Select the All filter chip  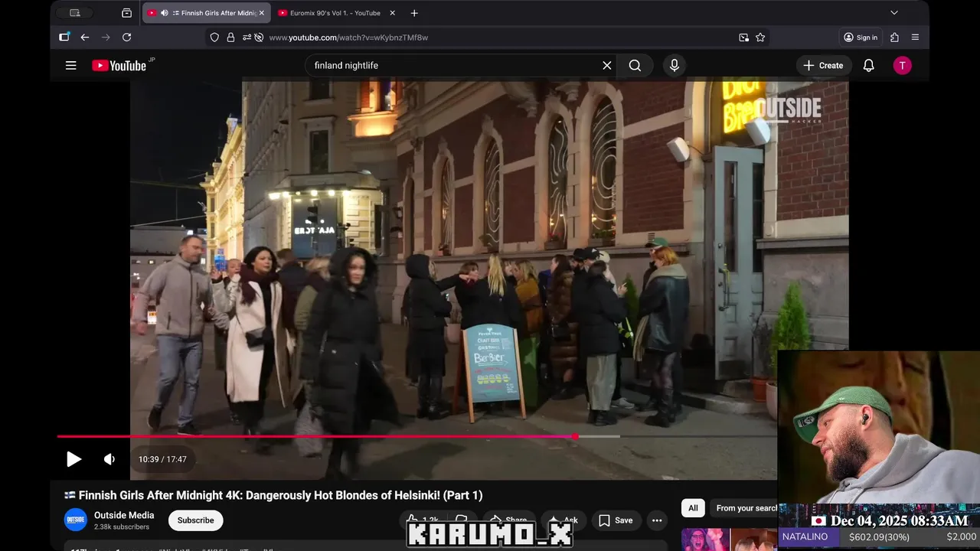click(693, 508)
